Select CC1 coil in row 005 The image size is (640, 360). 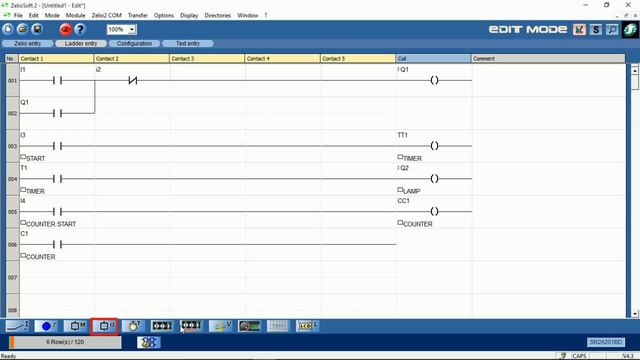click(x=434, y=211)
